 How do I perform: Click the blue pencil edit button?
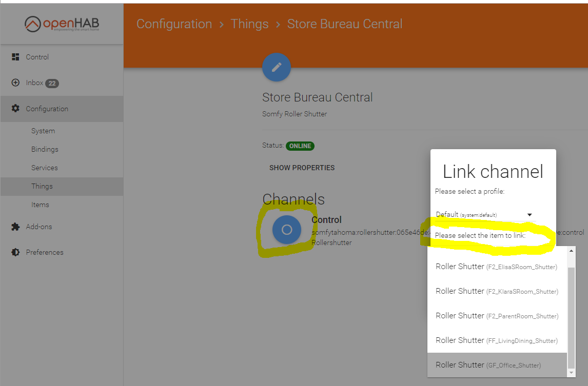pos(277,67)
